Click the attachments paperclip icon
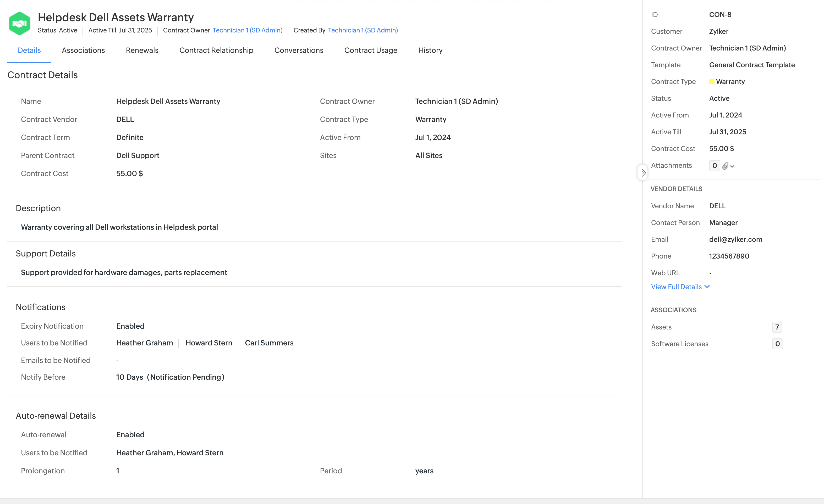The height and width of the screenshot is (504, 824). pos(725,166)
